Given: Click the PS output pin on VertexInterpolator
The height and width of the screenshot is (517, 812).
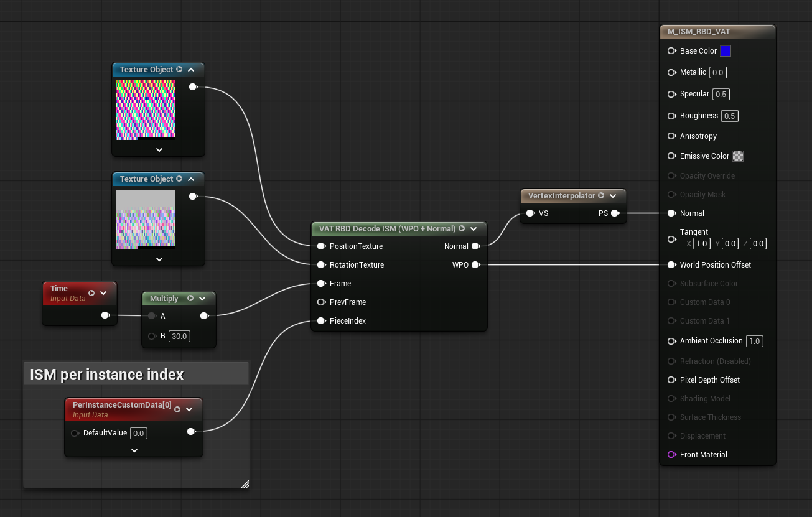Looking at the screenshot, I should (615, 213).
